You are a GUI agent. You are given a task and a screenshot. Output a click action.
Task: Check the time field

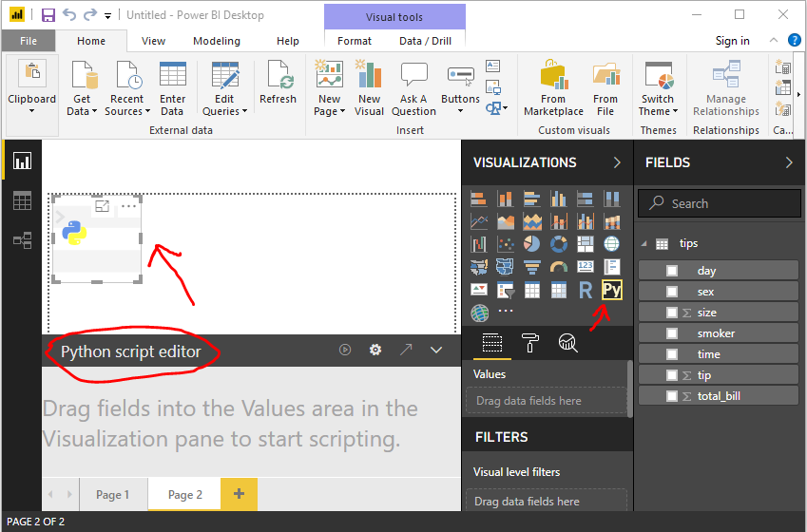point(672,354)
